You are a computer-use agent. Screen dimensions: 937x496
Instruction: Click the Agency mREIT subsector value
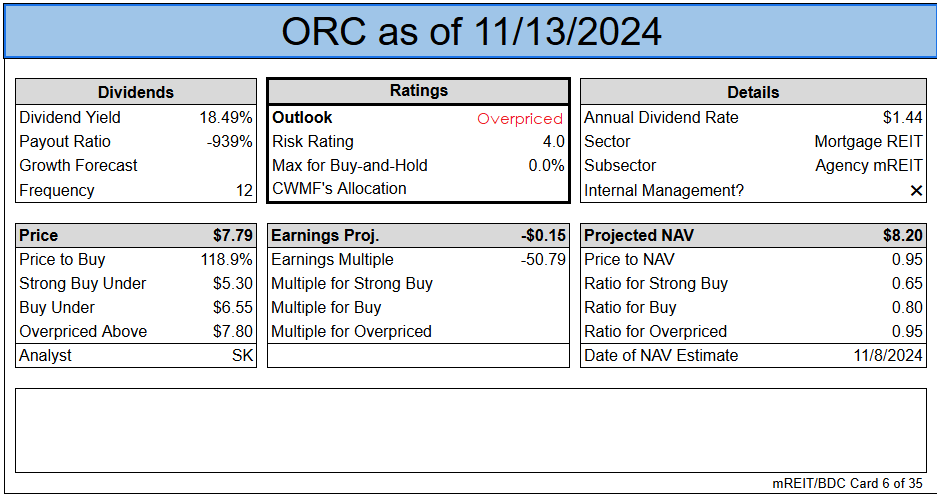pos(868,166)
